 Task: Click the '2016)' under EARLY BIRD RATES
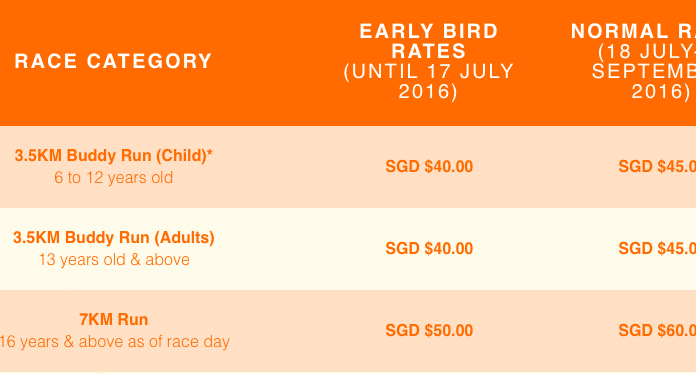428,92
